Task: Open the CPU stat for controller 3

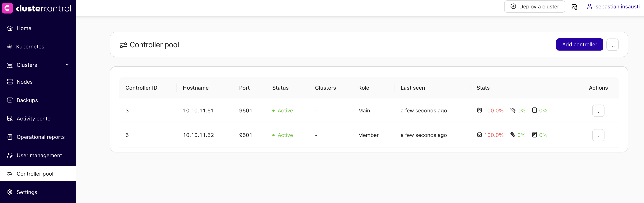Action: pos(480,110)
